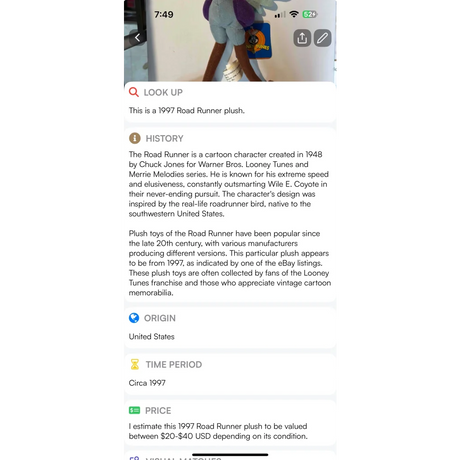
Task: Tap the Wi-Fi status icon
Action: click(x=294, y=14)
